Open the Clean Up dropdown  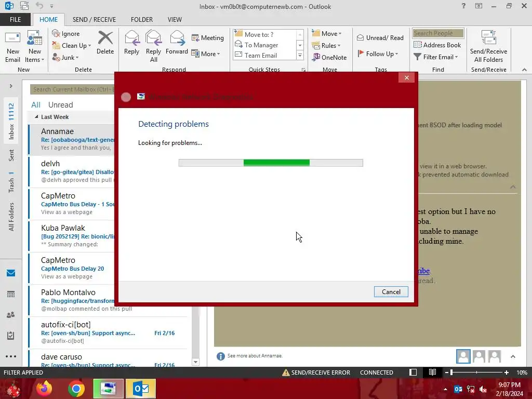tap(72, 46)
